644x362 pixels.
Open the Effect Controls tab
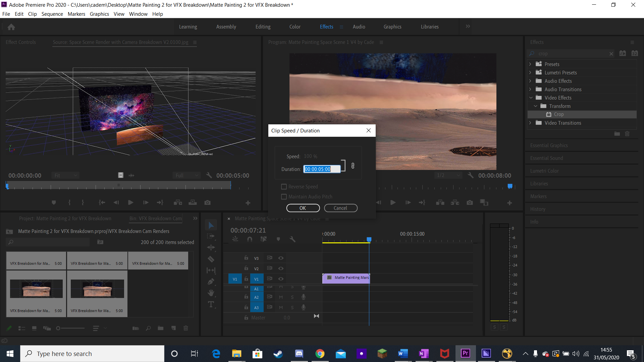[x=21, y=42]
